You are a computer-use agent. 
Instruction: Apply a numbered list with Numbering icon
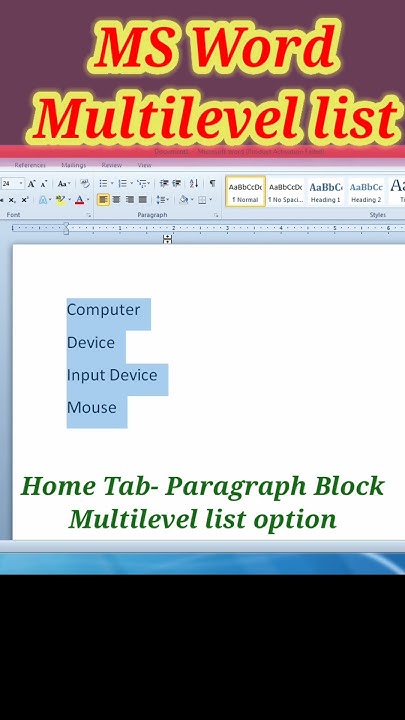coord(123,184)
